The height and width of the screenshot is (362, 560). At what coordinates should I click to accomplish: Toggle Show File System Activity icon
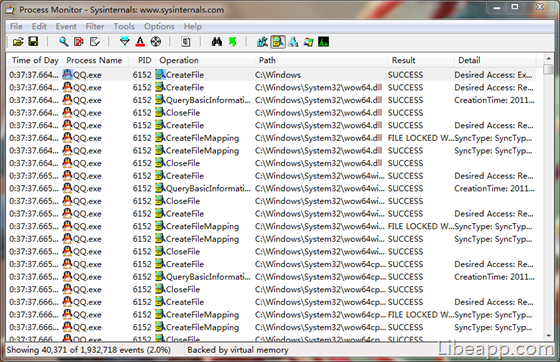click(x=278, y=42)
